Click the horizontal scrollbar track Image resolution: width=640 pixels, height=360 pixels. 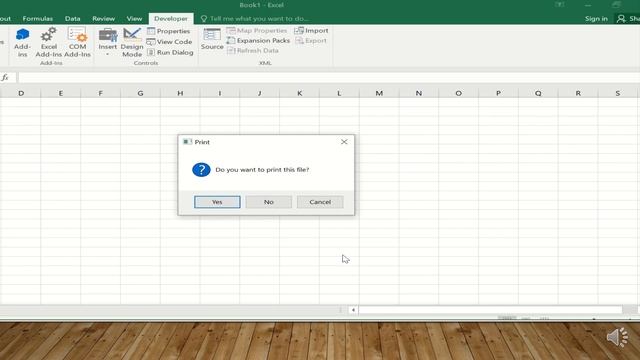[491, 310]
